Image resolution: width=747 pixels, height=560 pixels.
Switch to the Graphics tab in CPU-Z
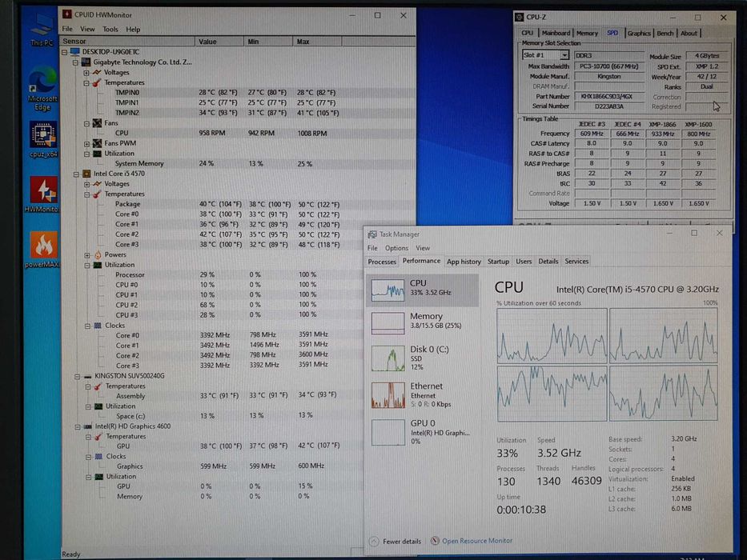(639, 33)
